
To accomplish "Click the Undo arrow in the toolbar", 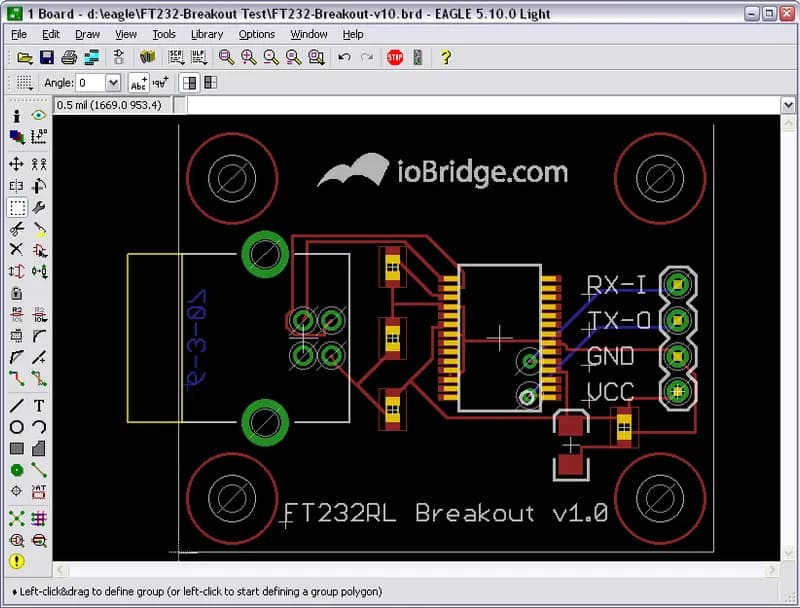I will 345,57.
